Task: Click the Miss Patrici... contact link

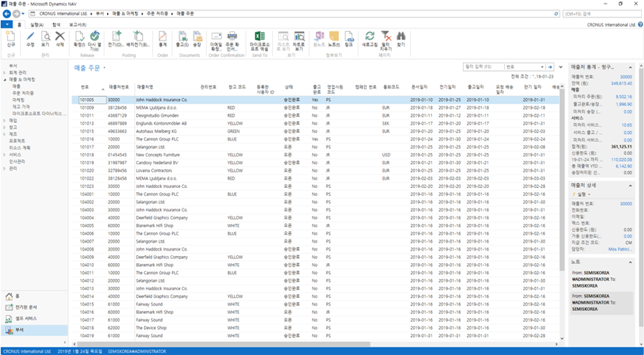Action: (x=620, y=249)
